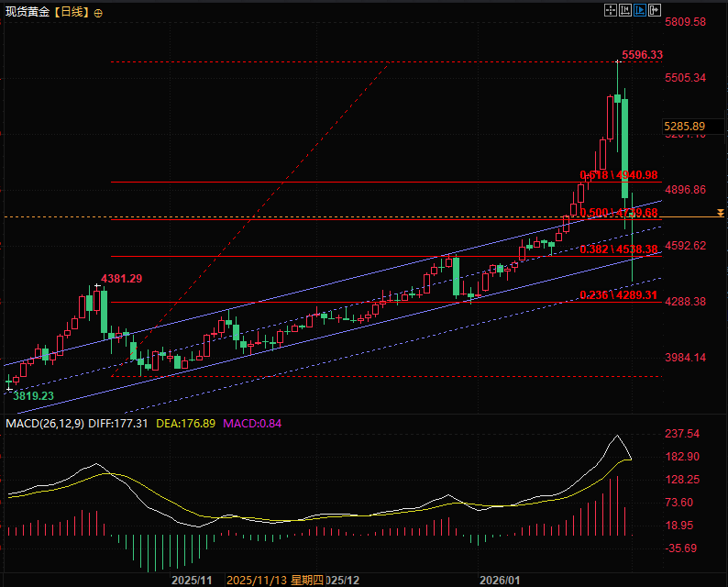Screen dimensions: 728x587
Task: Toggle the crosshair cursor icon
Action: pyautogui.click(x=611, y=10)
